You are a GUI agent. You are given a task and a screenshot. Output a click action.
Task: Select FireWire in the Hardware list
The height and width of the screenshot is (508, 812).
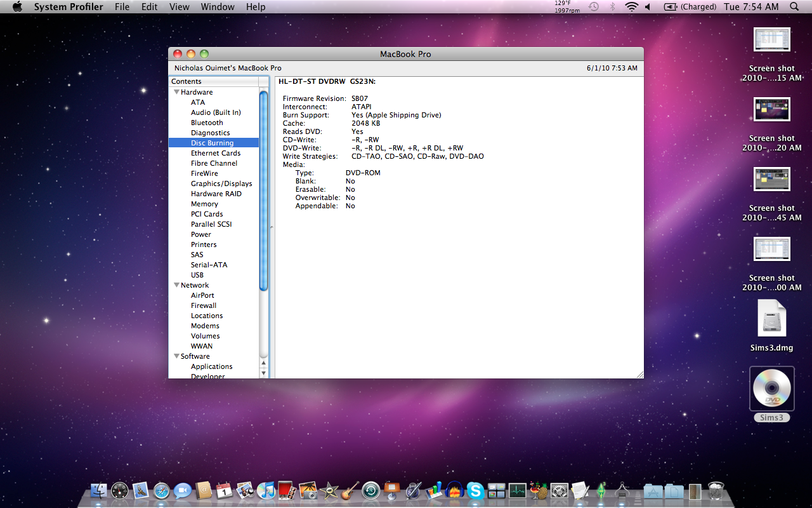pyautogui.click(x=204, y=173)
